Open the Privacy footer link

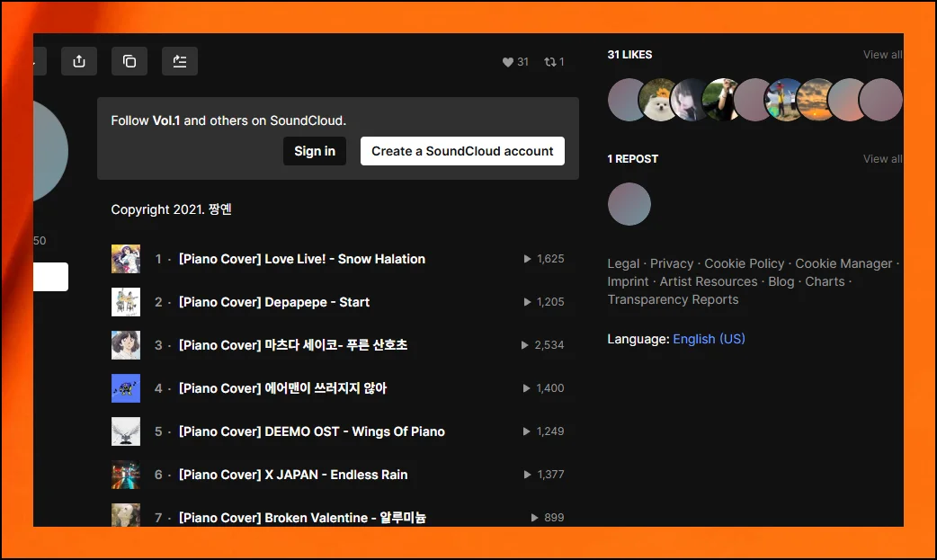tap(672, 263)
